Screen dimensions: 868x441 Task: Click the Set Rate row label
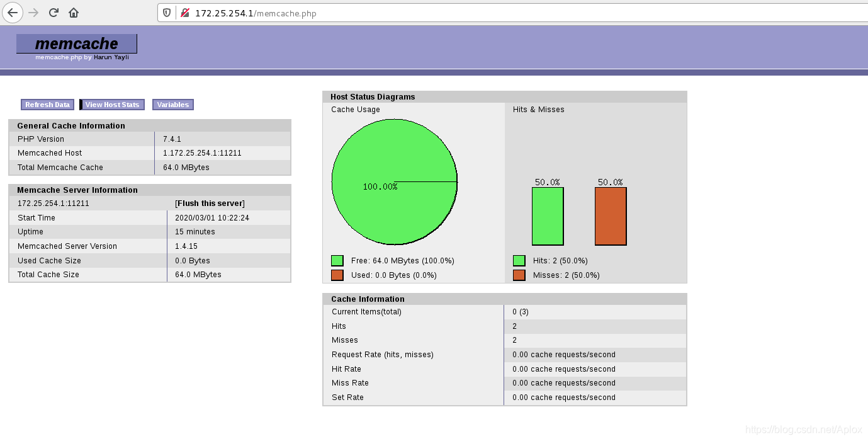tap(347, 398)
